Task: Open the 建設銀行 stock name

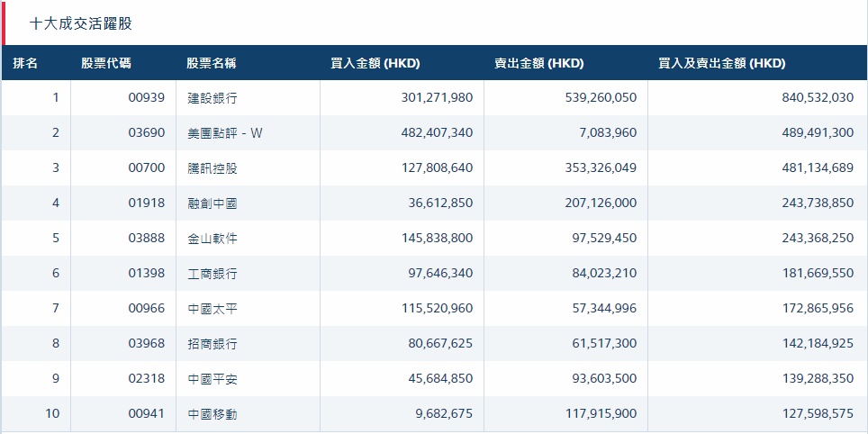Action: tap(212, 98)
